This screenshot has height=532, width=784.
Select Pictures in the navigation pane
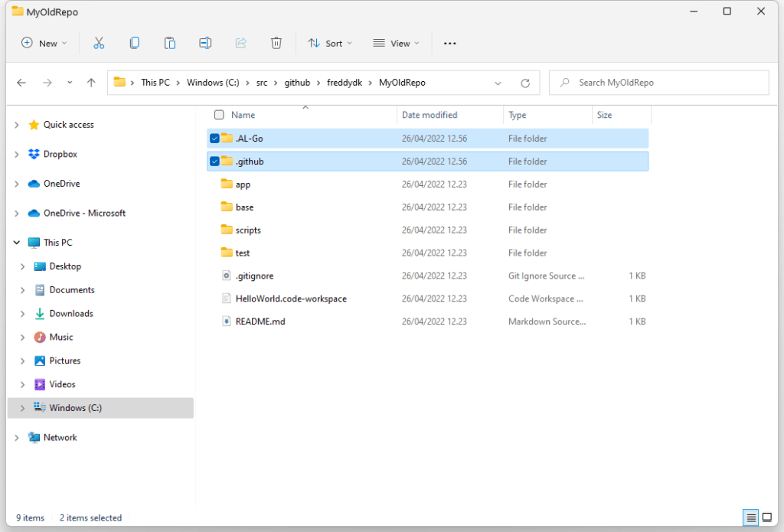[x=64, y=361]
